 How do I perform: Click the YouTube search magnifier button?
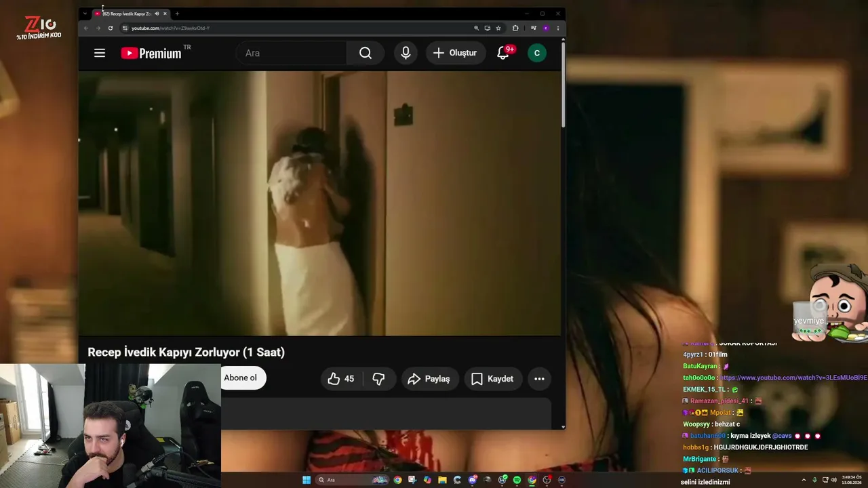[366, 53]
